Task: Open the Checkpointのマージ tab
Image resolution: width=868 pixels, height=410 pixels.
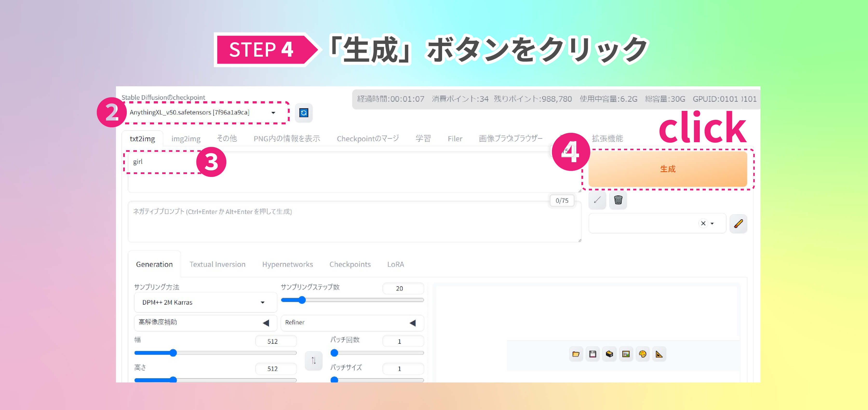Action: tap(368, 138)
